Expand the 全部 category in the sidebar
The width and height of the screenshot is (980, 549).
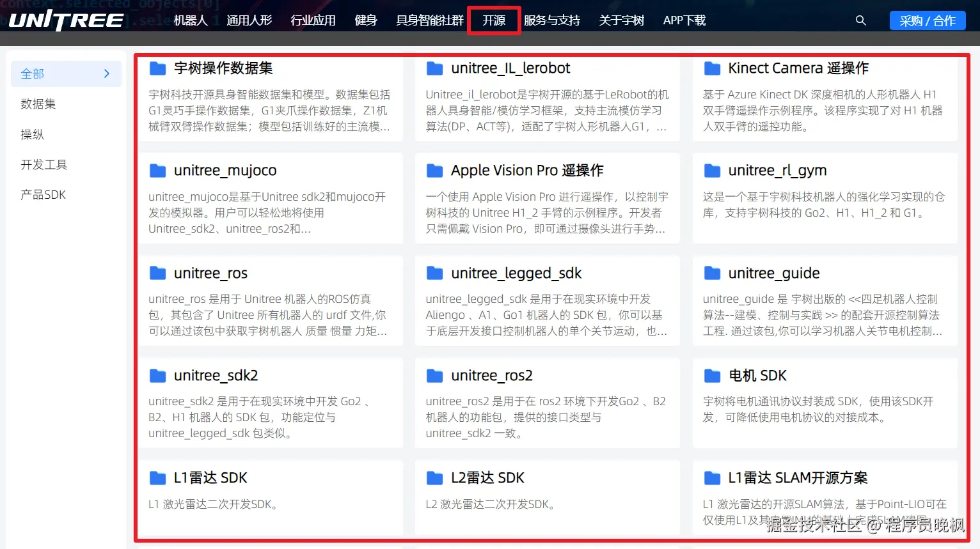coord(66,73)
